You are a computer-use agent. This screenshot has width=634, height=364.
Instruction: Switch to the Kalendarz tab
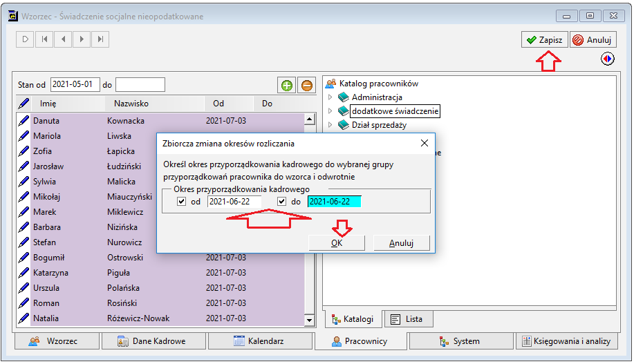pyautogui.click(x=260, y=341)
